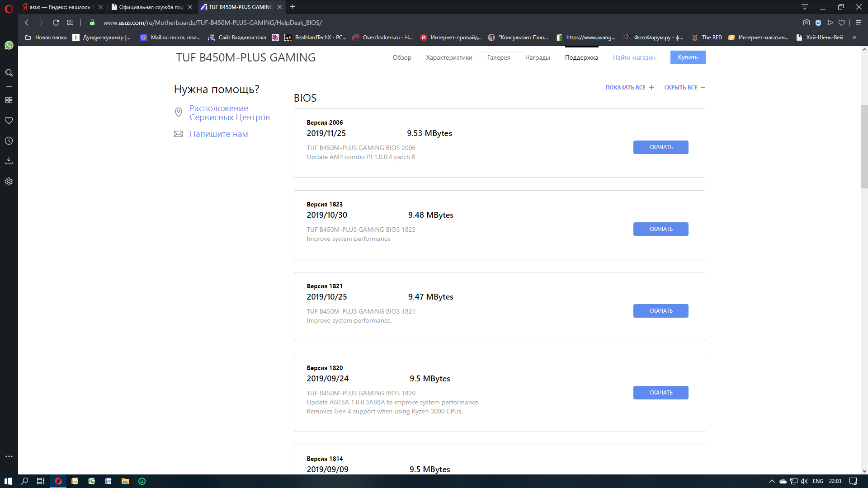
Task: Switch to the Yandex asus tab
Action: coord(61,7)
